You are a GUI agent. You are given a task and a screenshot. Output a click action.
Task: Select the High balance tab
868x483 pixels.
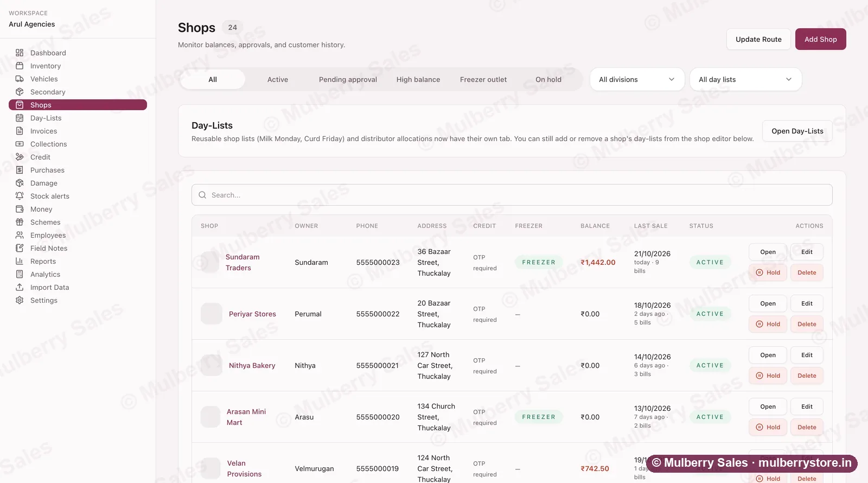click(418, 79)
